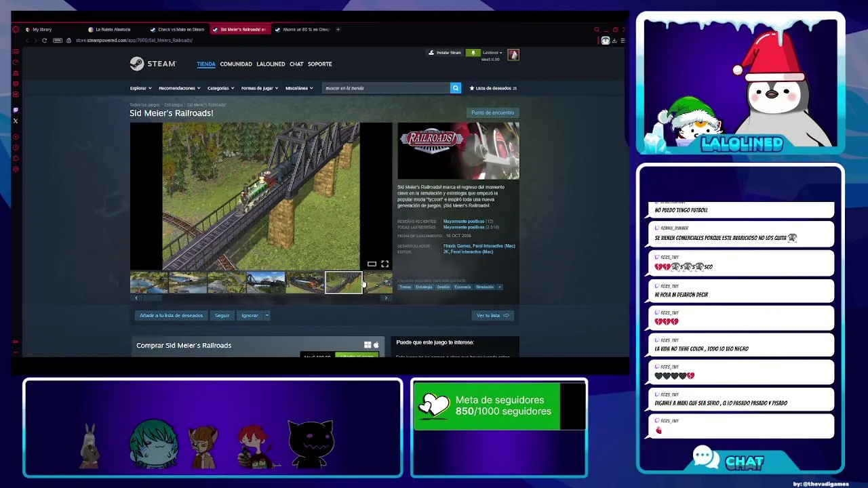Open the downloads icon in browser toolbar
Image resolution: width=868 pixels, height=488 pixels.
point(614,40)
